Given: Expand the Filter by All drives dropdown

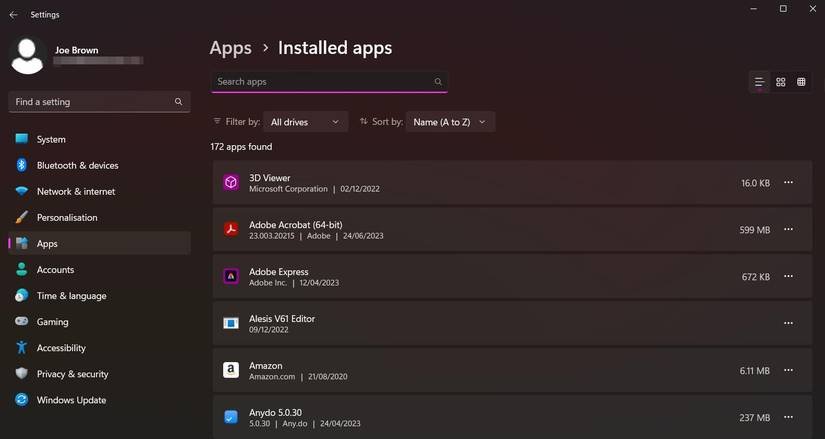Looking at the screenshot, I should [x=305, y=122].
